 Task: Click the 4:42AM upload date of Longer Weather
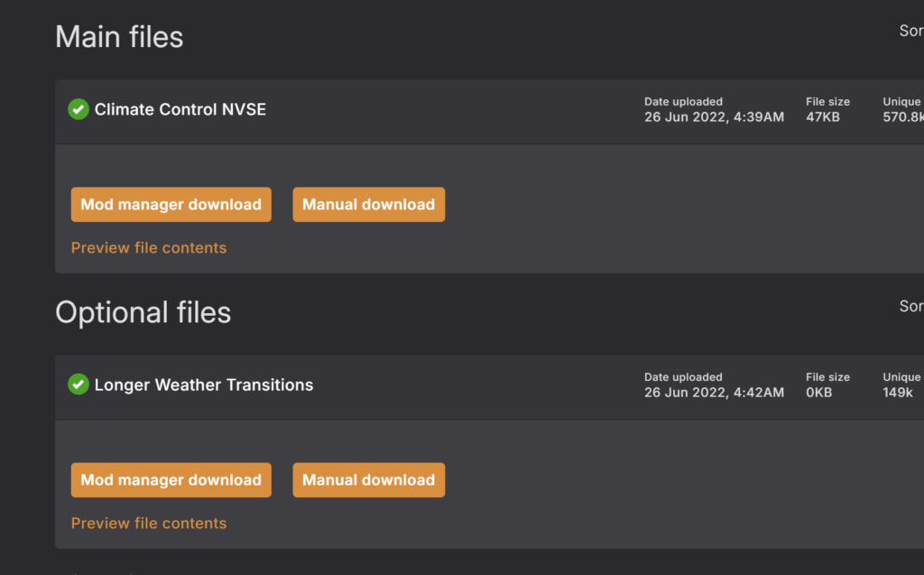point(714,393)
